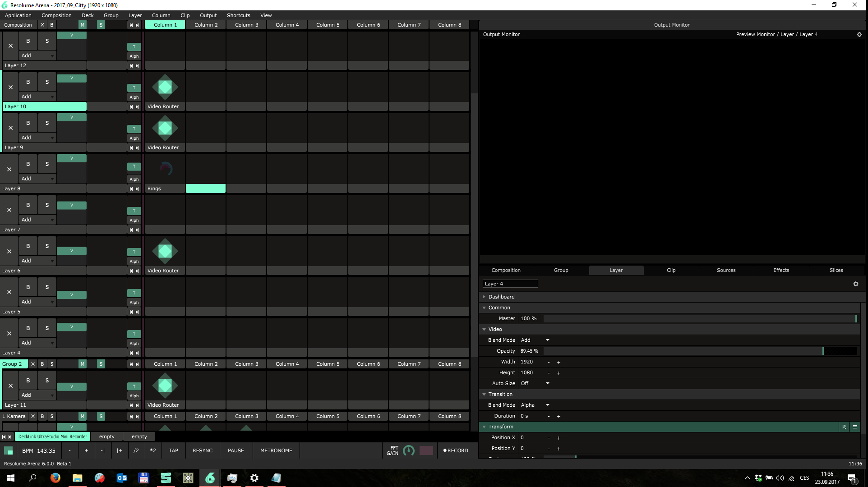Viewport: 868px width, 487px height.
Task: Open Firefox from the taskbar
Action: click(x=55, y=478)
